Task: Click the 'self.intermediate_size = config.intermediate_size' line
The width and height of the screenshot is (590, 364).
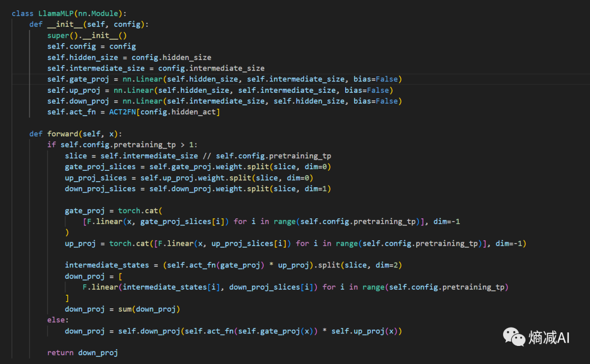Action: [156, 68]
